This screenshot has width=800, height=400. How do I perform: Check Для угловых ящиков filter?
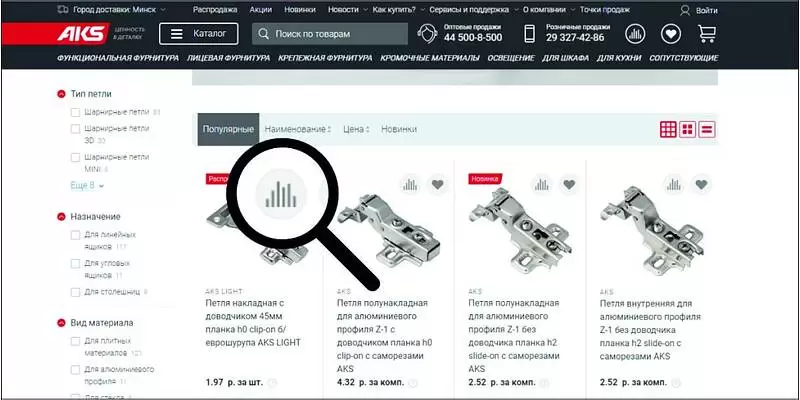point(75,264)
